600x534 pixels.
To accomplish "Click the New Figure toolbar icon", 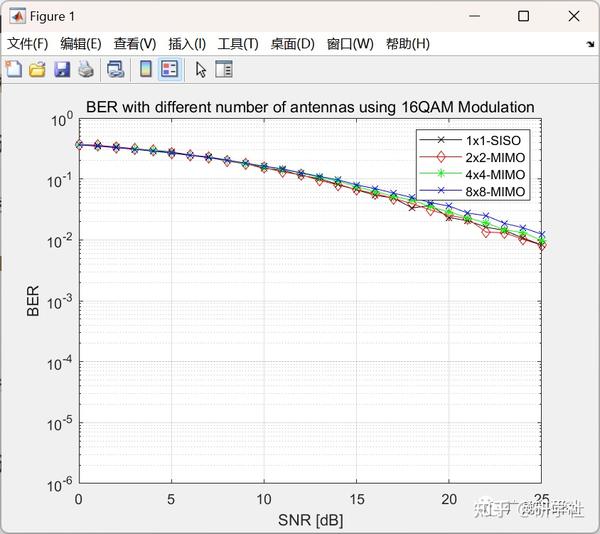I will (14, 69).
